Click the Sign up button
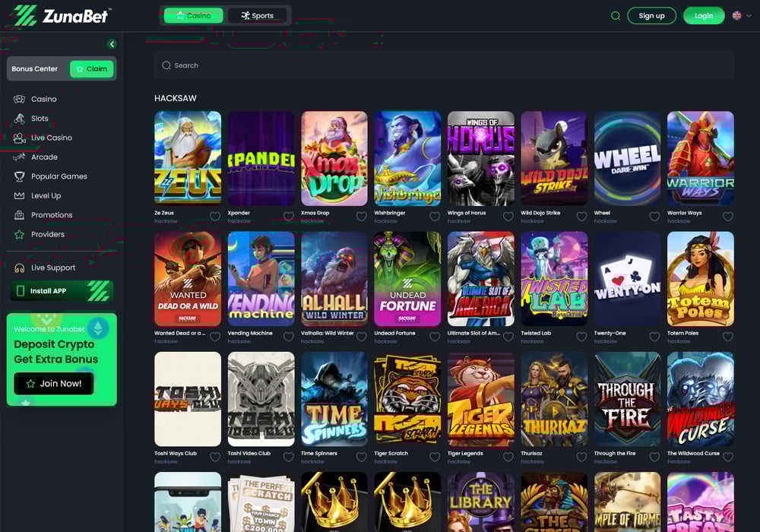 click(651, 15)
